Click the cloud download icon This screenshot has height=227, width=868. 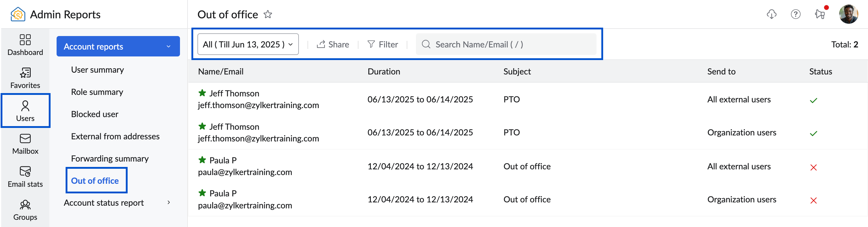(x=771, y=14)
